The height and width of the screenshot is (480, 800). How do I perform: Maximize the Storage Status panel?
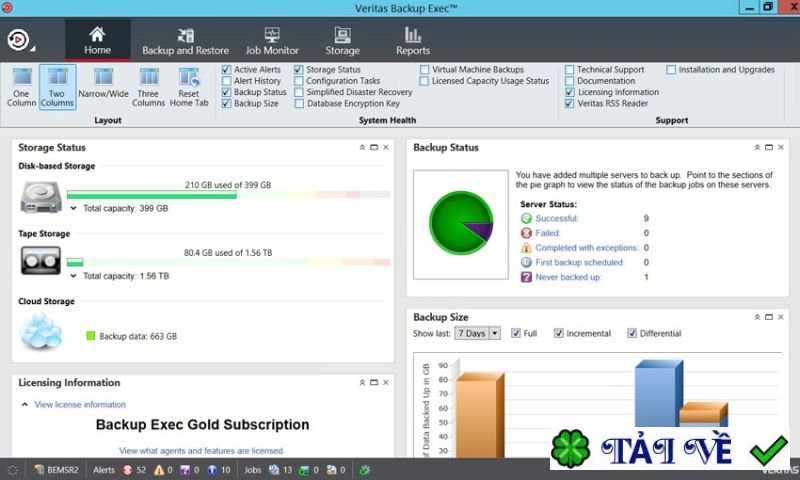(374, 147)
